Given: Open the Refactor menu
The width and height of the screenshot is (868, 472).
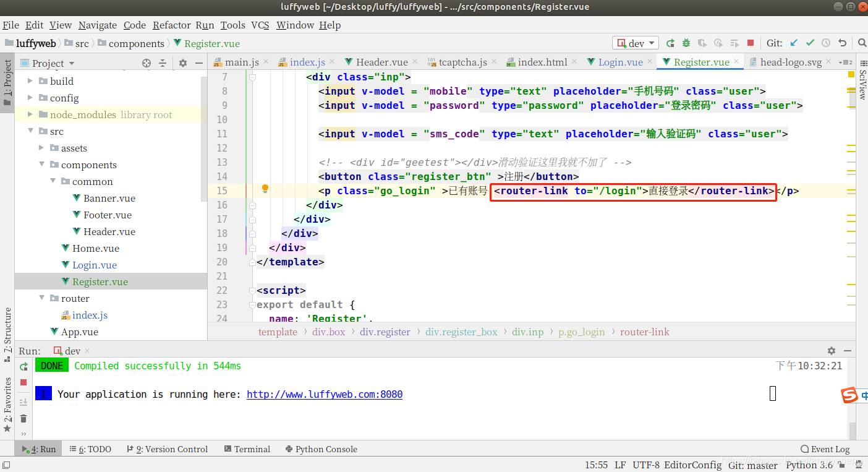Looking at the screenshot, I should (x=172, y=25).
